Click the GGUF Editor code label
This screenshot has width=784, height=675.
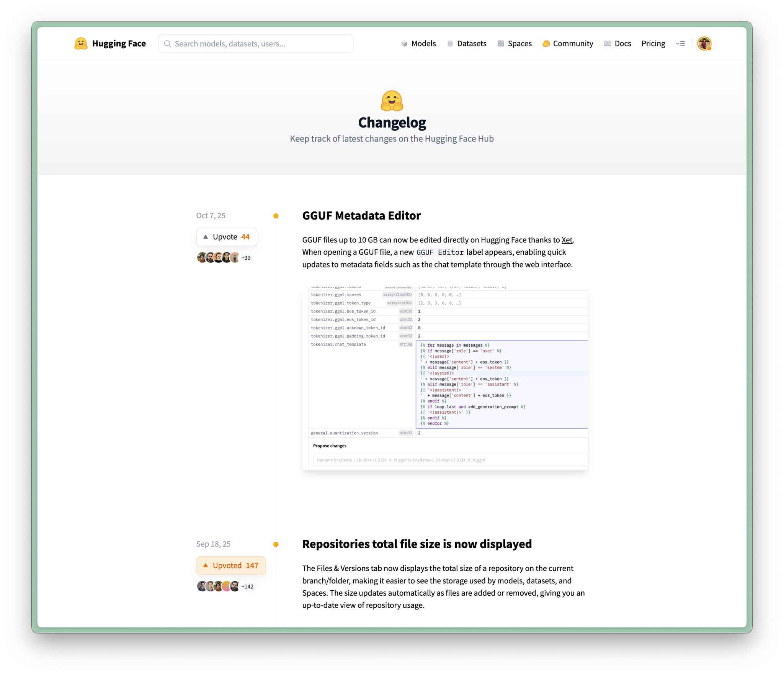coord(440,252)
